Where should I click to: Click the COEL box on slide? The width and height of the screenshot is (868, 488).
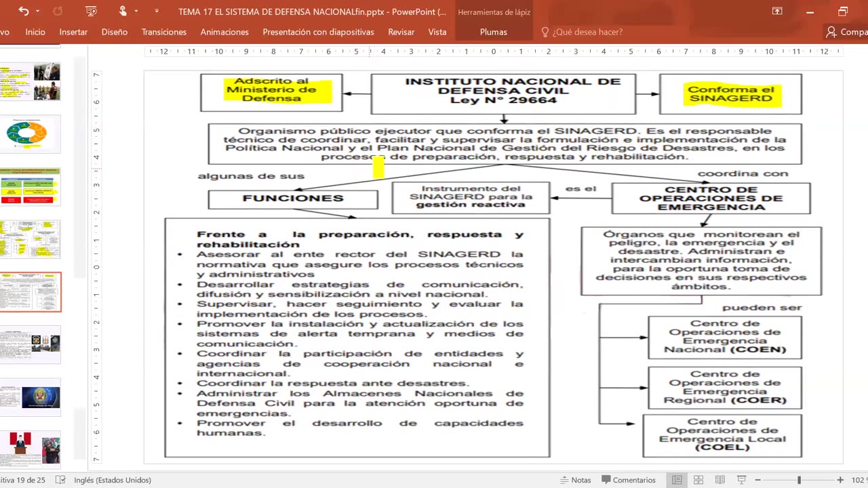point(722,435)
